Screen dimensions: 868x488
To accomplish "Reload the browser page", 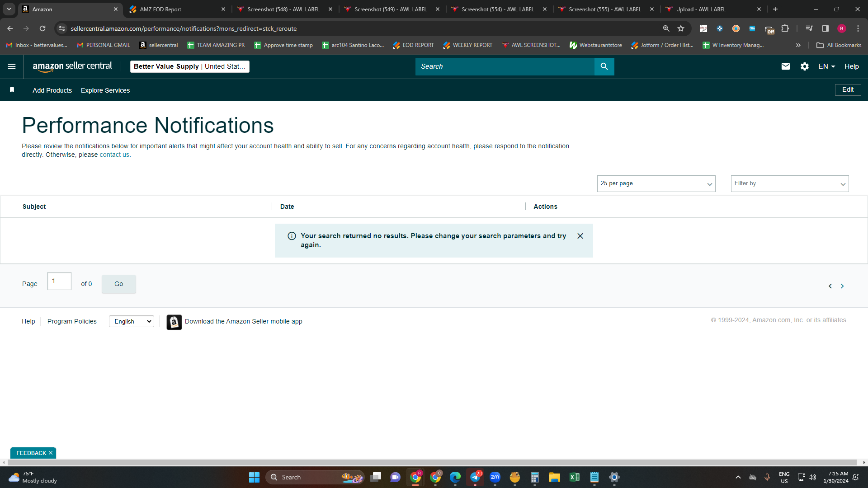I will (42, 28).
